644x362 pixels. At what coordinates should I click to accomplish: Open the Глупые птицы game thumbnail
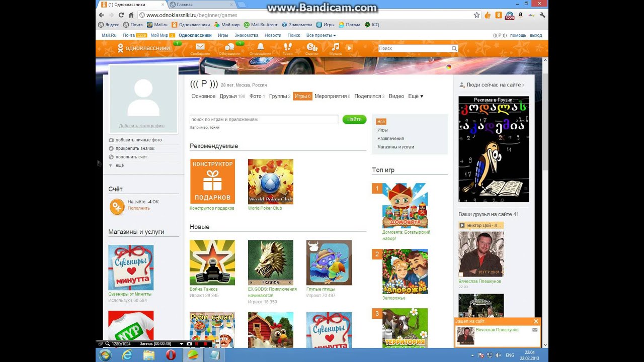(x=329, y=262)
